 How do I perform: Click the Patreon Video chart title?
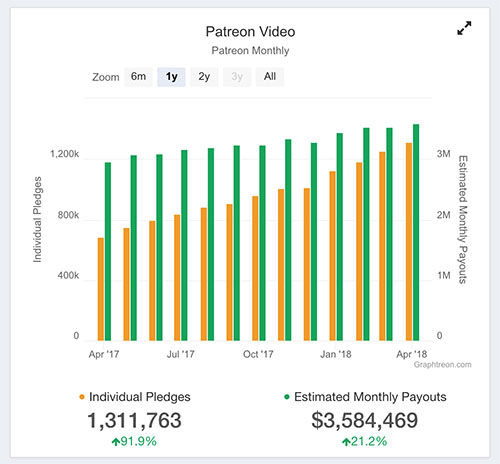pos(250,32)
